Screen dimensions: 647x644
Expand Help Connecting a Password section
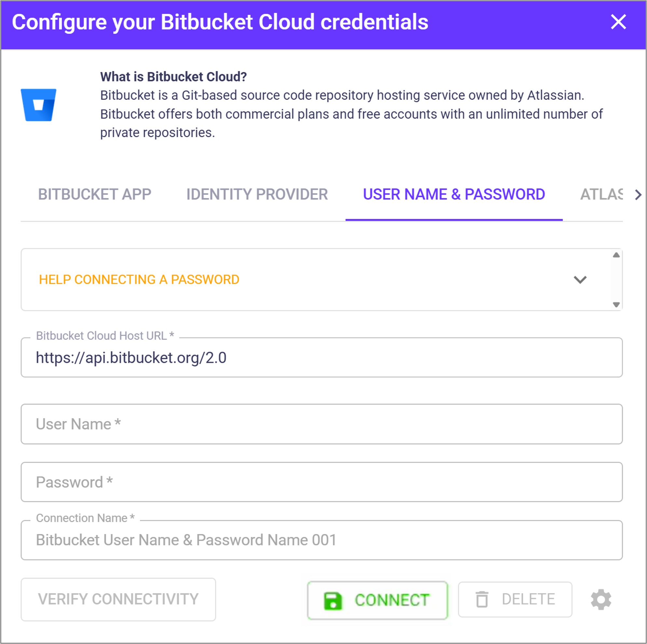click(139, 280)
